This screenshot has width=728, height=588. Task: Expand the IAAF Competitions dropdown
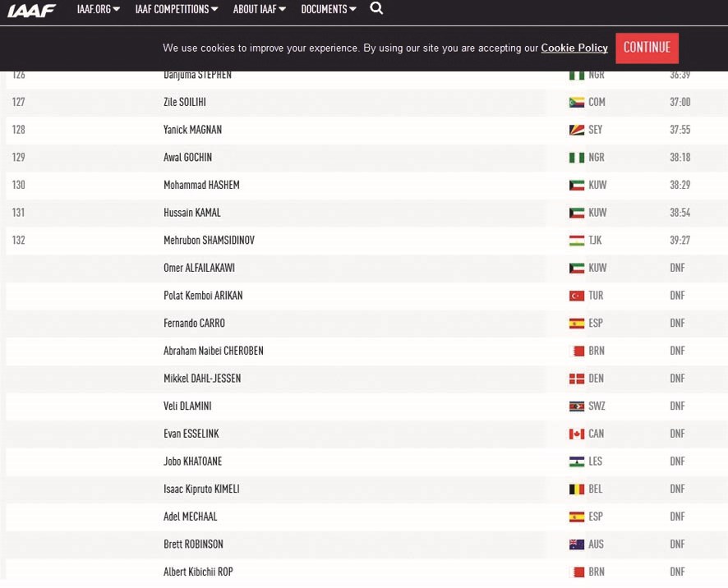click(177, 9)
